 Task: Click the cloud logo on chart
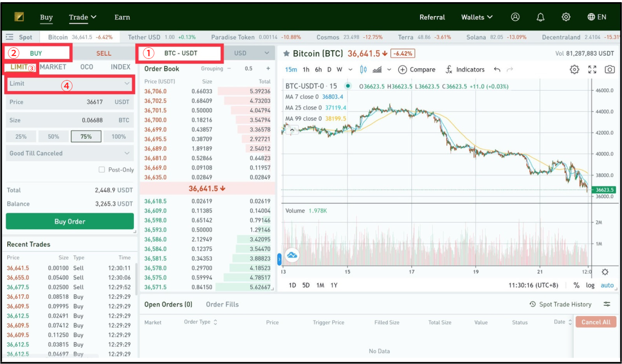[x=292, y=255]
